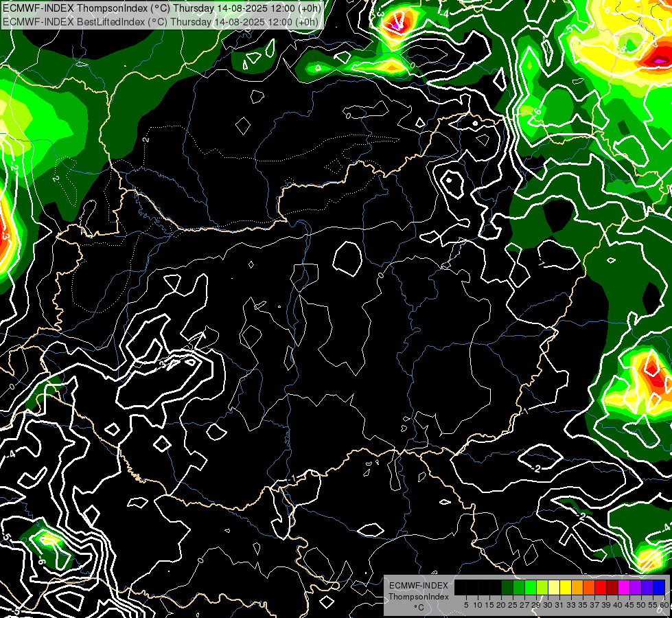Click the ThompsonIndex title line at top

[161, 7]
